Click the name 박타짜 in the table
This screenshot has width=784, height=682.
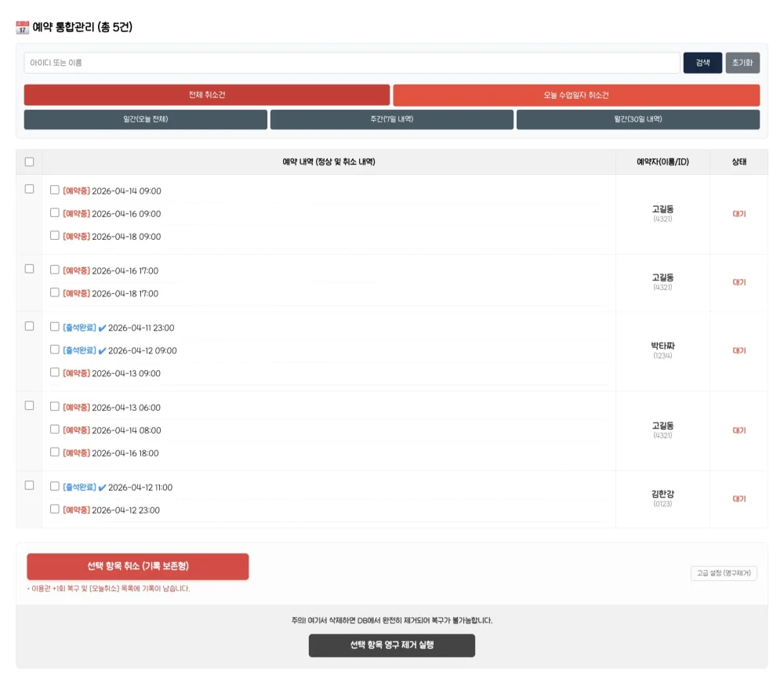click(x=663, y=346)
